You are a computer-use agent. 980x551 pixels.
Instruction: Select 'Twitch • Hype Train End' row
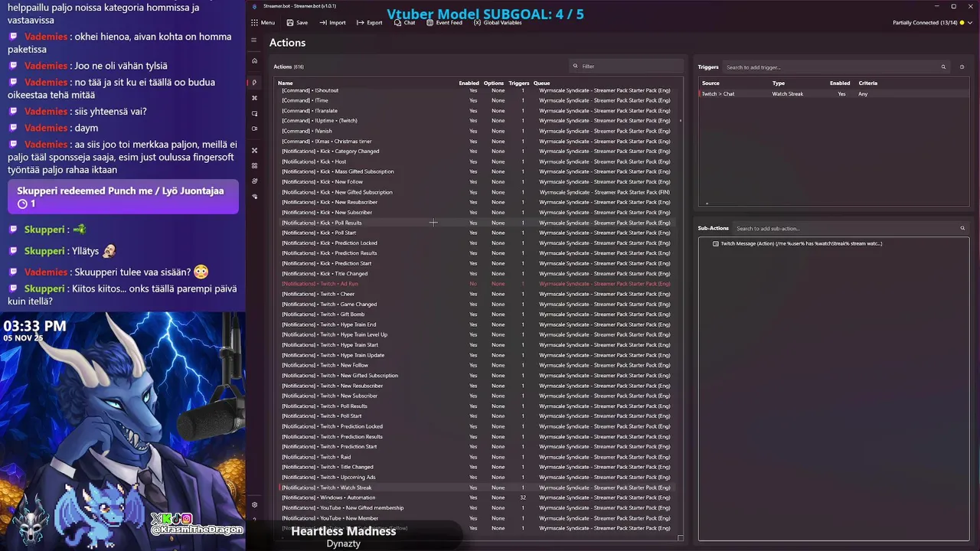pos(477,324)
